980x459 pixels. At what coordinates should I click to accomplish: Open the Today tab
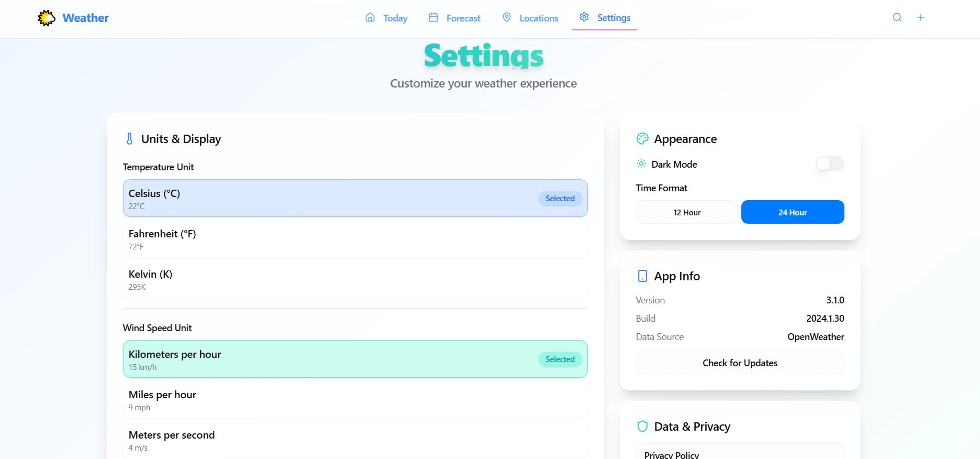387,18
